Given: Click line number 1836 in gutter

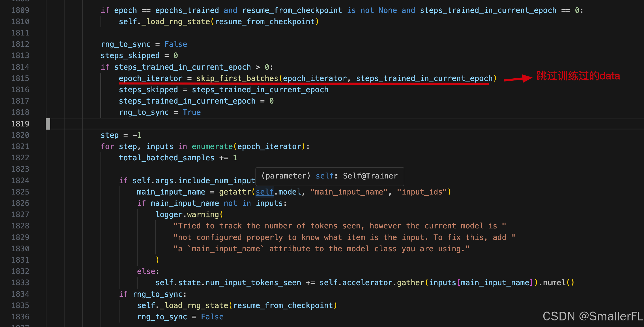Looking at the screenshot, I should click(20, 317).
